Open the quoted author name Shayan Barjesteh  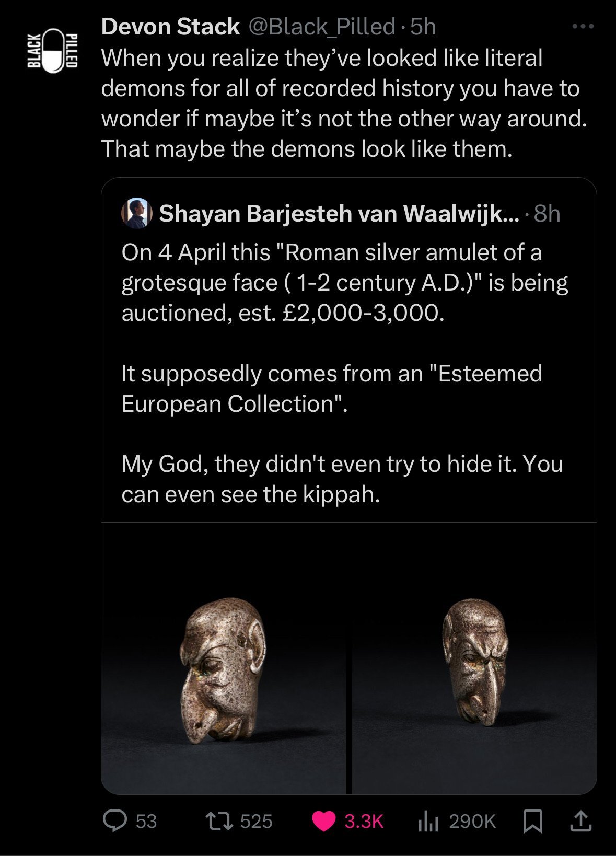(340, 213)
